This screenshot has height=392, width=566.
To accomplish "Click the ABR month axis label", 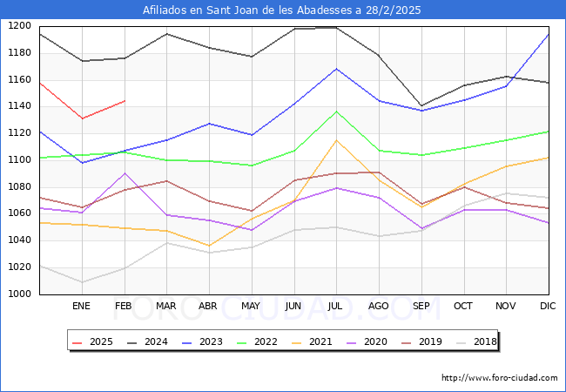I will click(x=208, y=306).
